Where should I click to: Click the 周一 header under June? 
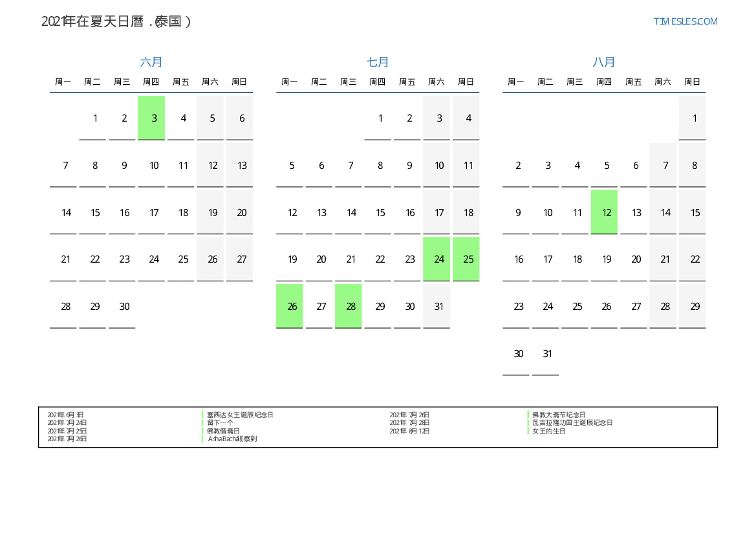point(63,82)
